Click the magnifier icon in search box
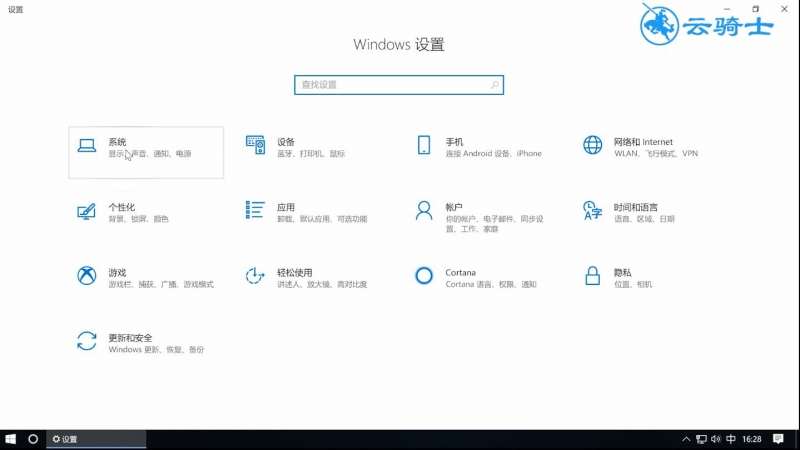The width and height of the screenshot is (800, 450). tap(494, 85)
